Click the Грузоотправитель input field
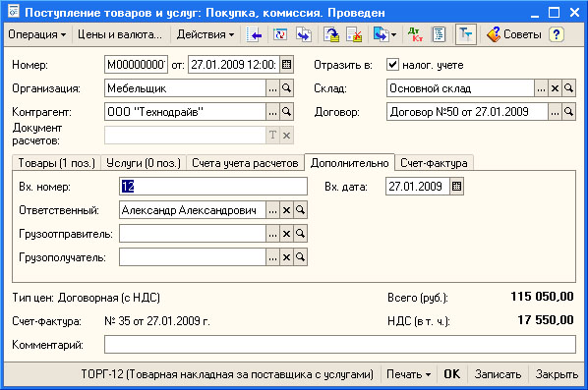The width and height of the screenshot is (588, 390). (x=193, y=234)
